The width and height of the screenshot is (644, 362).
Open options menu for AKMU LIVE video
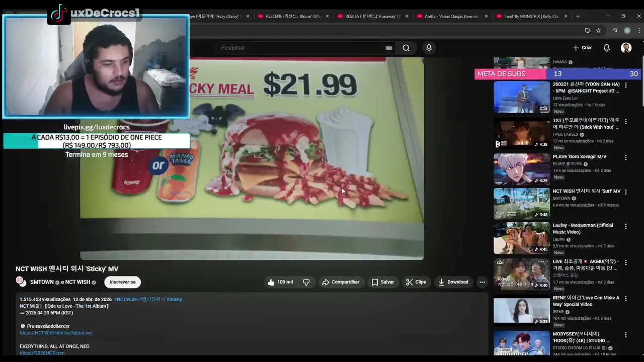(626, 262)
